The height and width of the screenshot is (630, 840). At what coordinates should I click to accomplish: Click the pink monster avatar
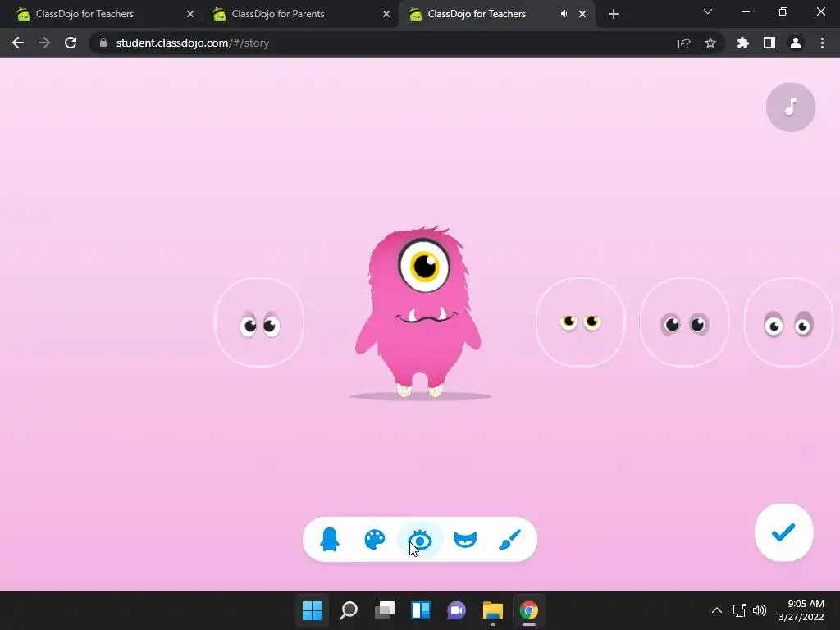(x=419, y=312)
